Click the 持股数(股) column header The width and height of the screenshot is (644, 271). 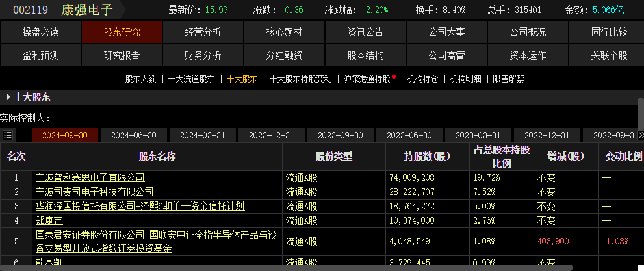click(427, 156)
